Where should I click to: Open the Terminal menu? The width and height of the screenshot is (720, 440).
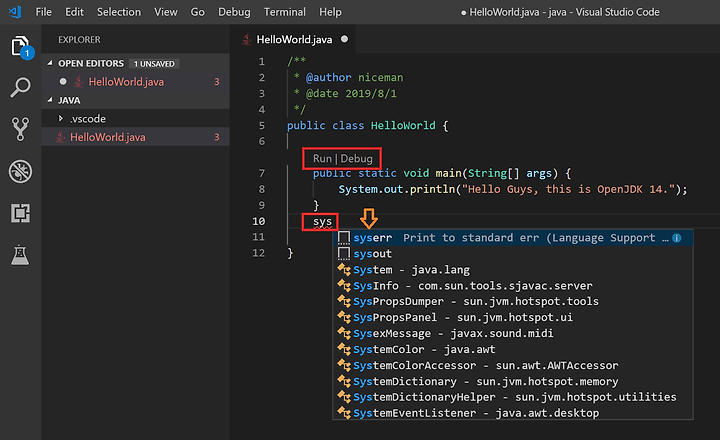(x=285, y=12)
